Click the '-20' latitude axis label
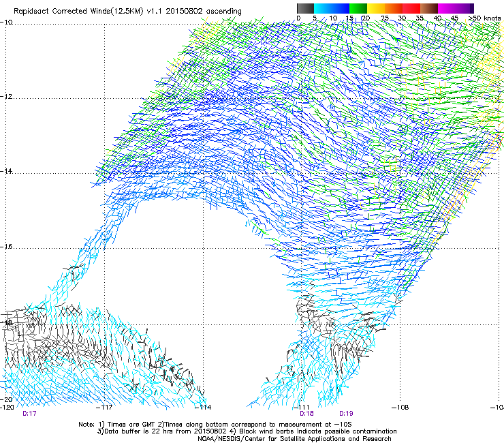Image resolution: width=504 pixels, height=443 pixels. (x=6, y=399)
